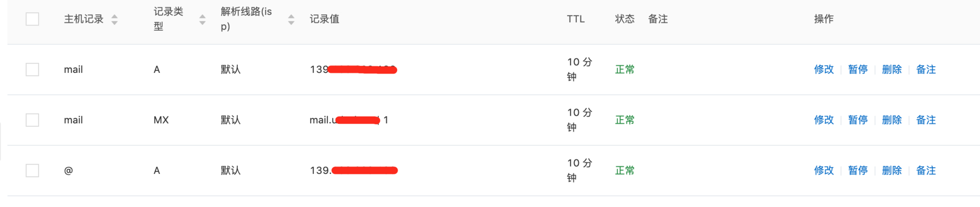
Task: Click 修改 for the mail A record
Action: pyautogui.click(x=824, y=69)
